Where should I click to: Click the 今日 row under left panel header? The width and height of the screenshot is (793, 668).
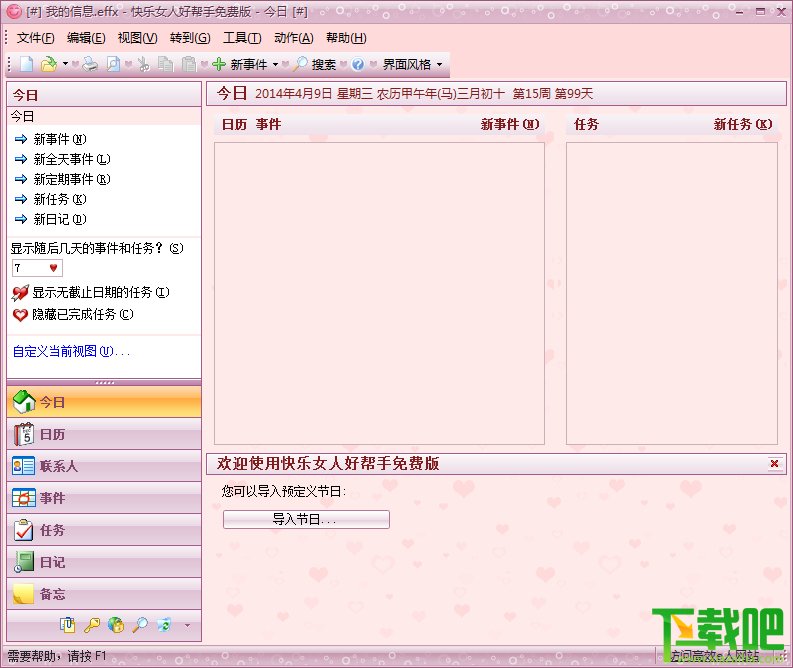click(104, 116)
